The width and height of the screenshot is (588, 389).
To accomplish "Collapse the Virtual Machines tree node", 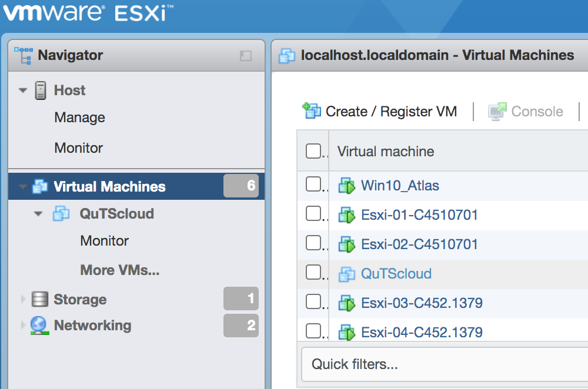I will [23, 186].
